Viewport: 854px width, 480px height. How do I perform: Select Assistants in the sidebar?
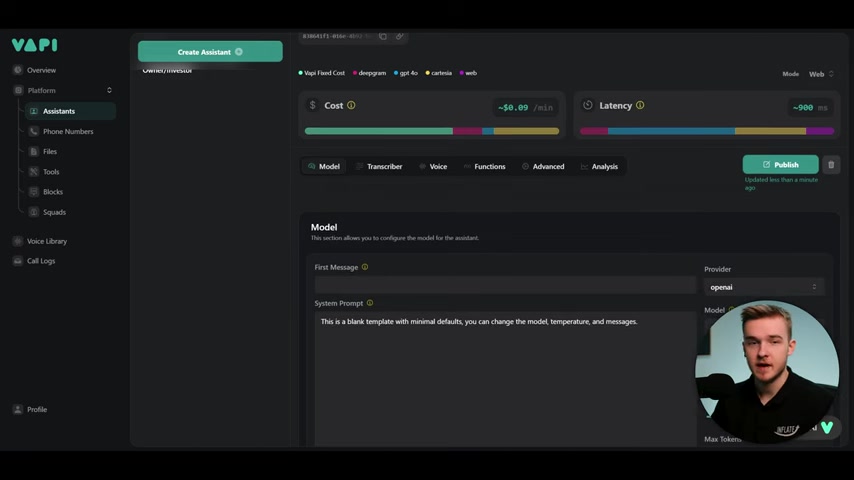[x=70, y=111]
